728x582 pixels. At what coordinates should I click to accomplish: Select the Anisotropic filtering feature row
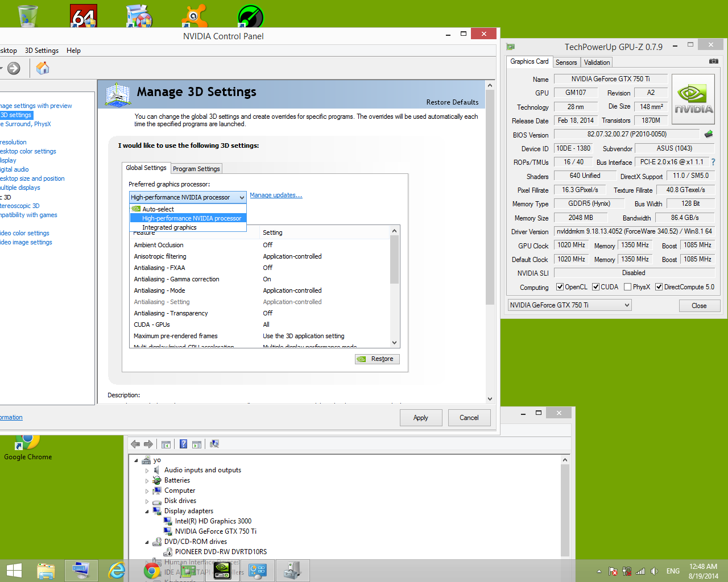(260, 256)
